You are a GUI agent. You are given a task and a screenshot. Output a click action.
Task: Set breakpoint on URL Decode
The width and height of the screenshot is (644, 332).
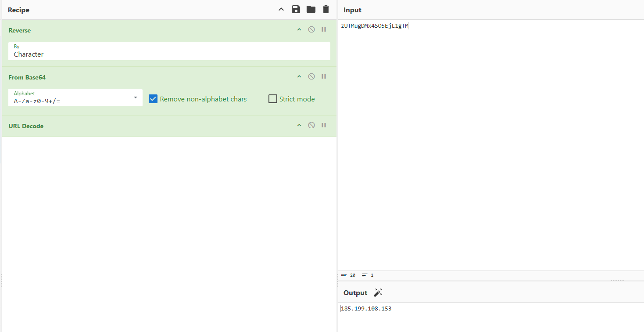(324, 125)
